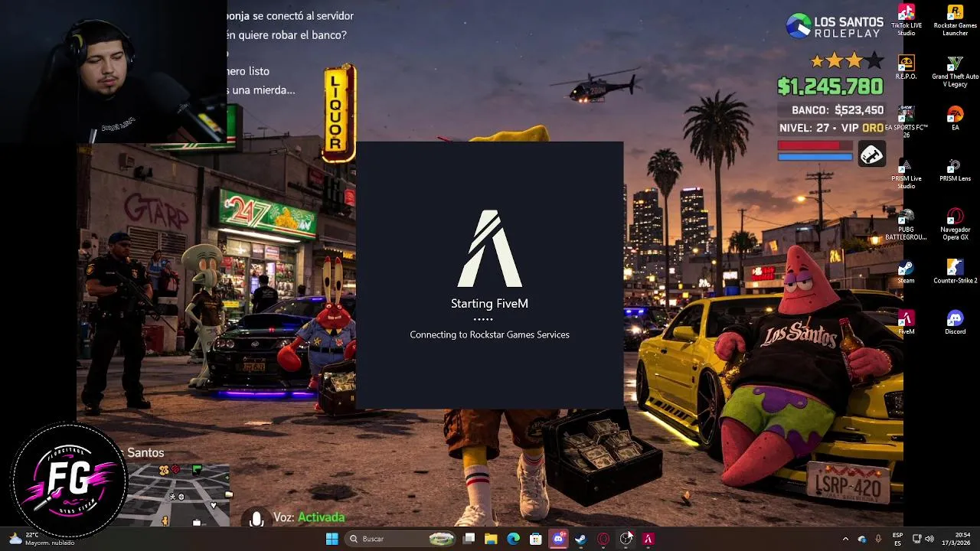Open Task View in the taskbar

pos(469,539)
